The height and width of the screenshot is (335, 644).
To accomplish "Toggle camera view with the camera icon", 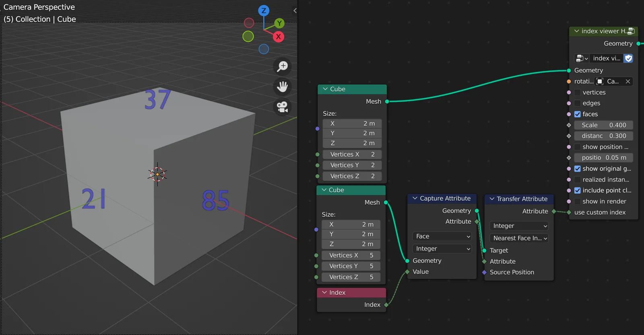I will point(283,107).
